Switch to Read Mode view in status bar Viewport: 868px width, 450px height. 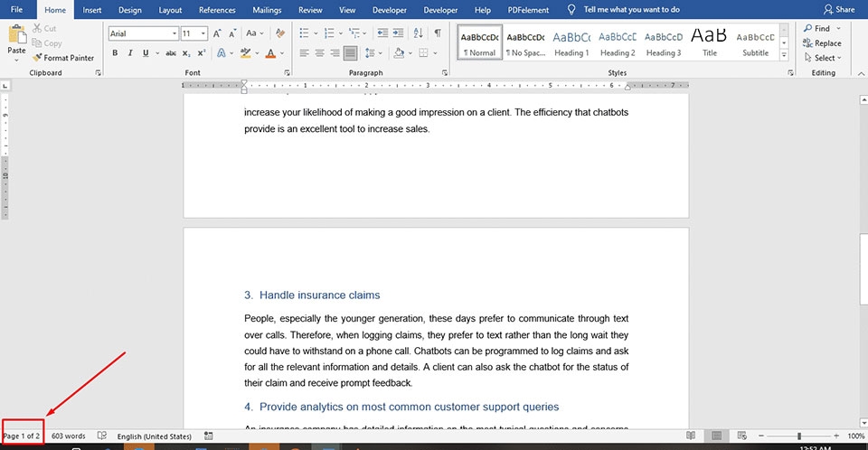691,436
